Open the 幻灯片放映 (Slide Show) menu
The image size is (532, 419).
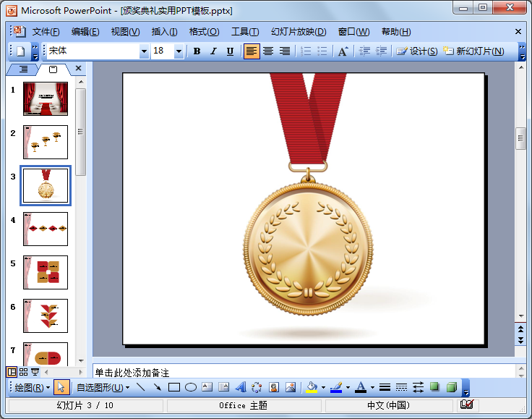(299, 32)
